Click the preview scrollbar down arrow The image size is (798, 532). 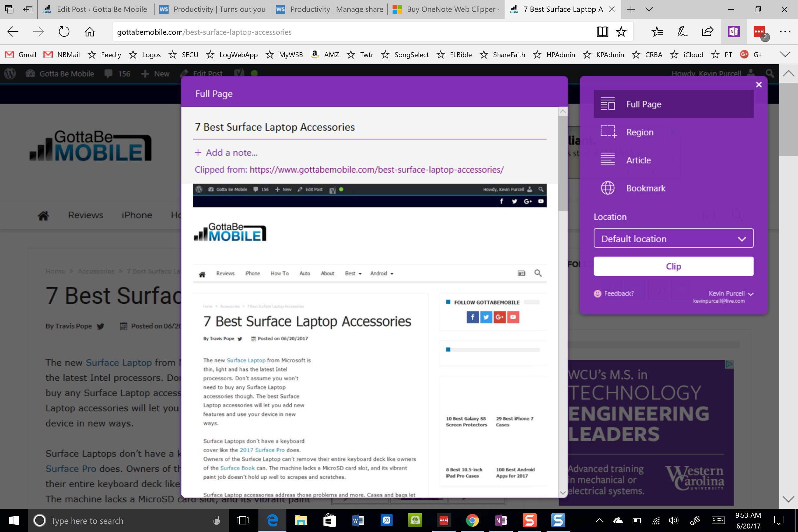[563, 493]
